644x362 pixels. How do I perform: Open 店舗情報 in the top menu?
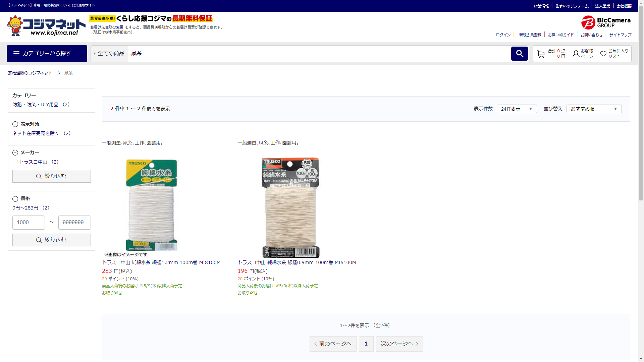pyautogui.click(x=541, y=6)
